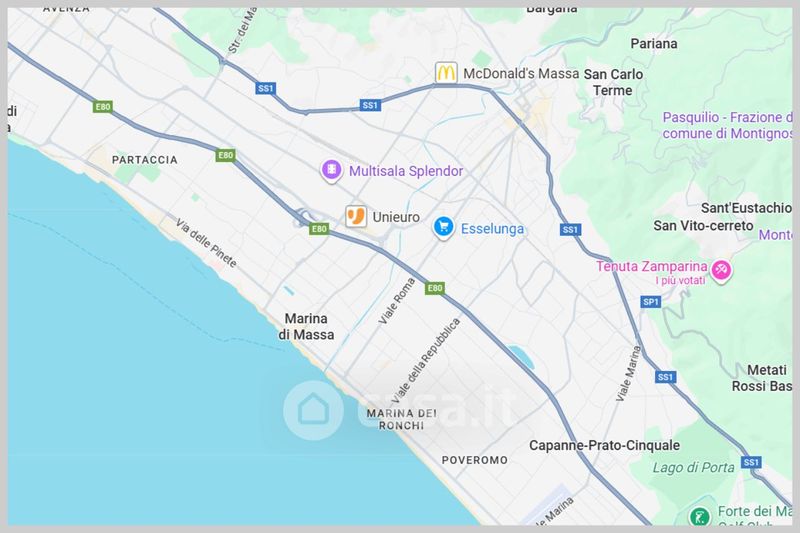
Task: Select the E80 shield near Partaccia
Action: click(x=226, y=155)
